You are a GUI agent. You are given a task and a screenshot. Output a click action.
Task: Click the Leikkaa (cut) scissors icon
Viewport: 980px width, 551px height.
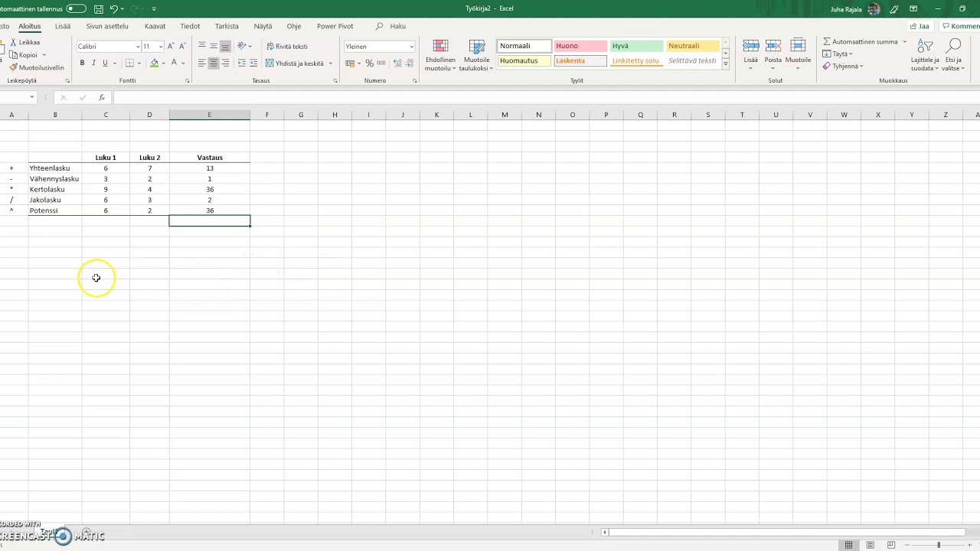[13, 43]
